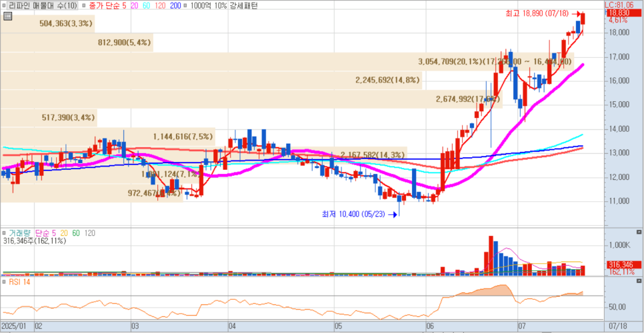Select the 종가 단순 5 moving average label
The height and width of the screenshot is (333, 644).
click(x=107, y=6)
